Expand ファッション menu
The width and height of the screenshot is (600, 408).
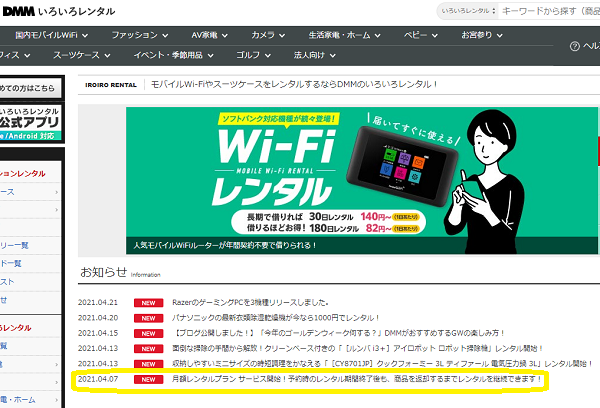(140, 35)
